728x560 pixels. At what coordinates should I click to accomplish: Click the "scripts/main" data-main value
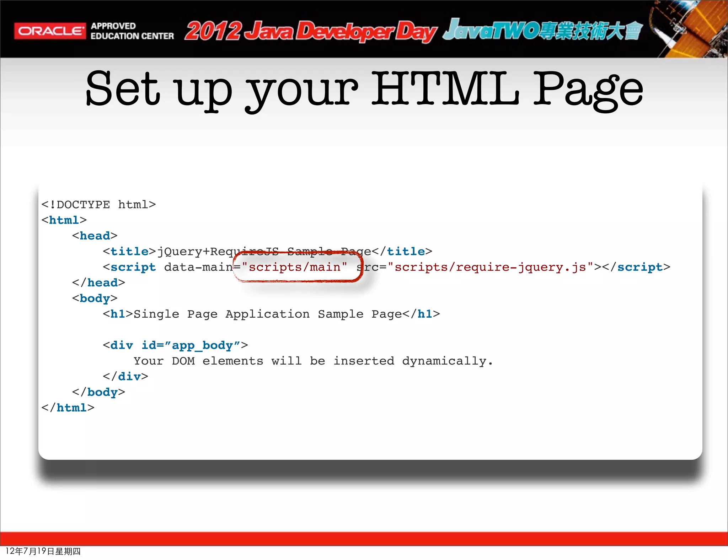click(x=294, y=267)
